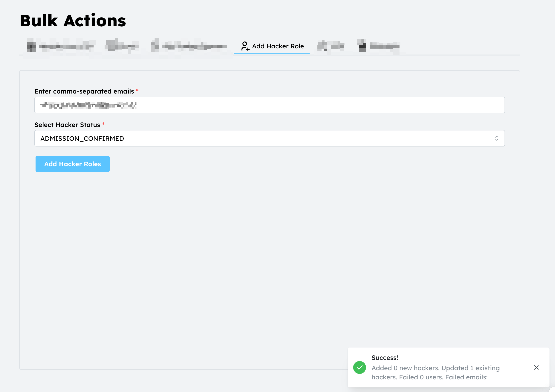Dismiss the Success notification with X
This screenshot has width=555, height=392.
pos(536,367)
